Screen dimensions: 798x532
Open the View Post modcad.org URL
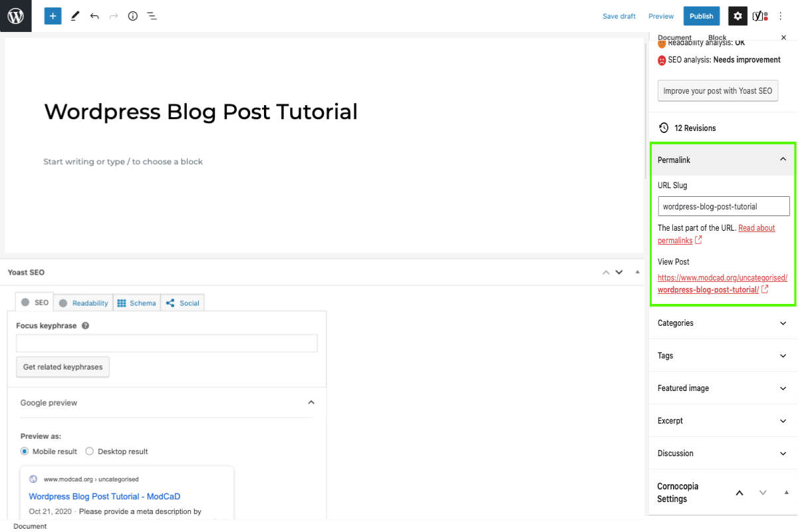(722, 284)
